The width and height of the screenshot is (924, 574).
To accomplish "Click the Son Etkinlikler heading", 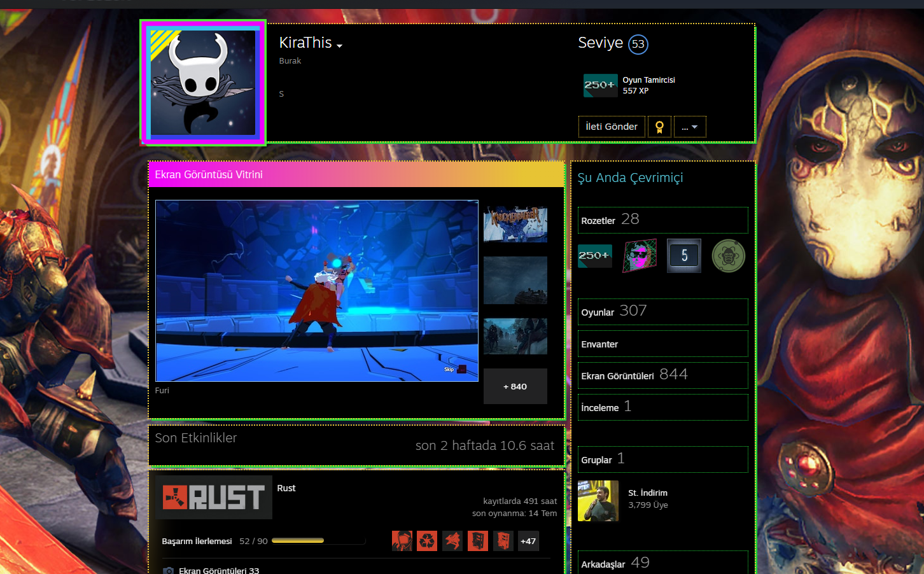I will tap(196, 438).
